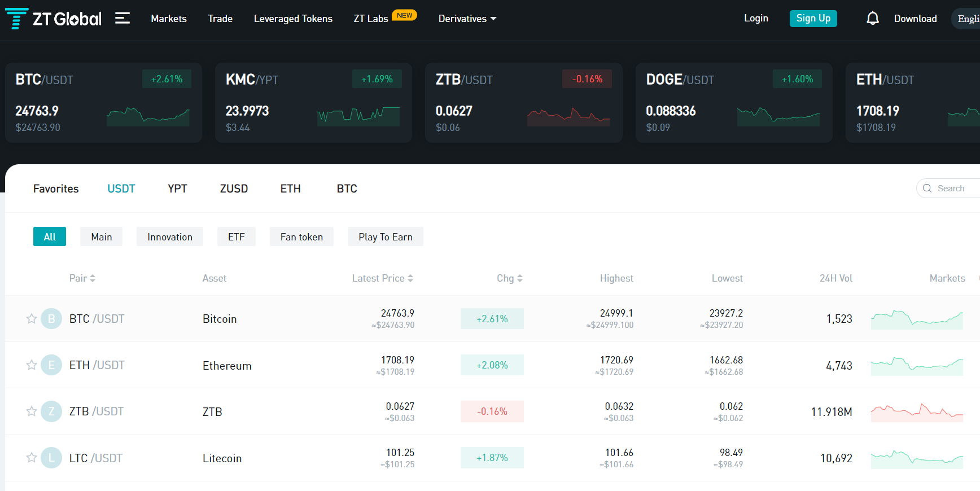Select the Innovation filter
This screenshot has height=491, width=980.
[170, 236]
